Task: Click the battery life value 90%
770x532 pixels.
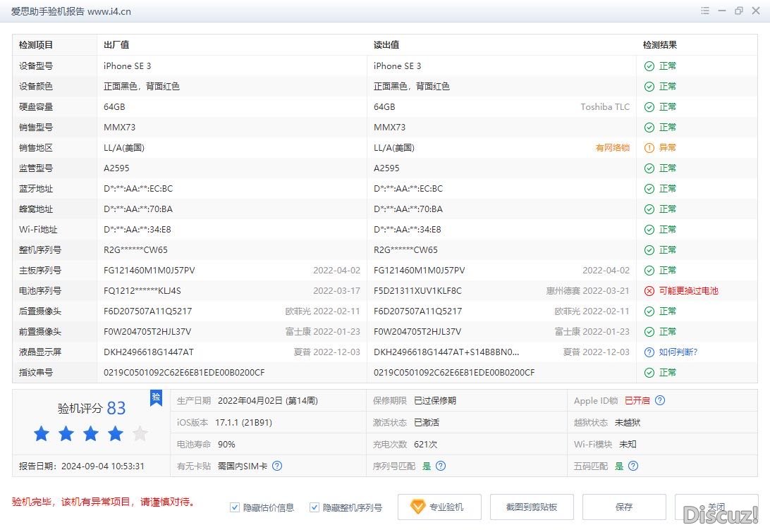Action: coord(226,444)
